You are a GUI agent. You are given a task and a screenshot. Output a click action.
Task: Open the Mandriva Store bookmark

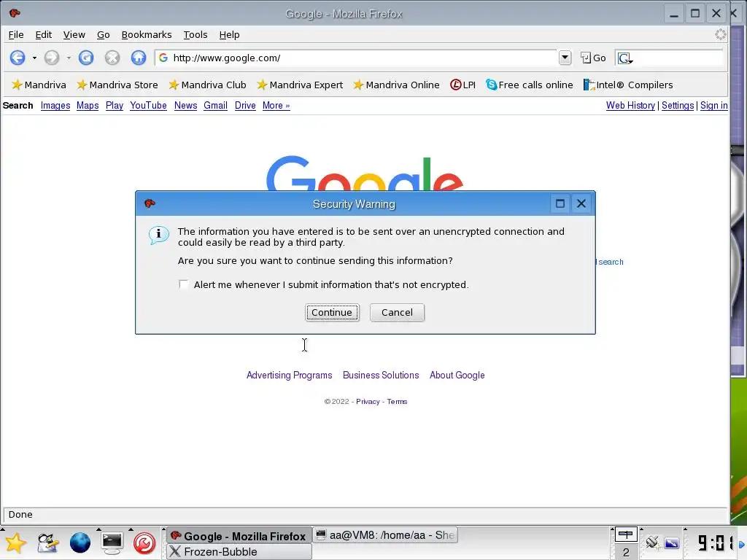[117, 85]
